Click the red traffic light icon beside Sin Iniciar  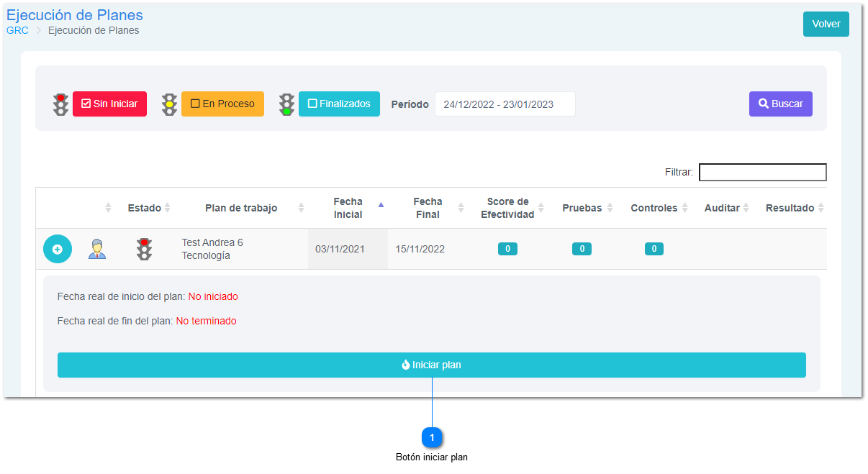point(60,104)
